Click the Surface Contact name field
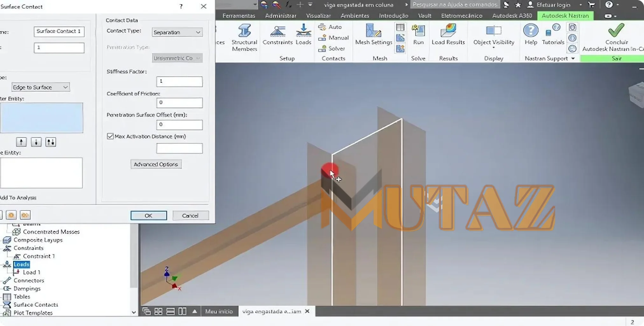644x326 pixels. (x=59, y=32)
